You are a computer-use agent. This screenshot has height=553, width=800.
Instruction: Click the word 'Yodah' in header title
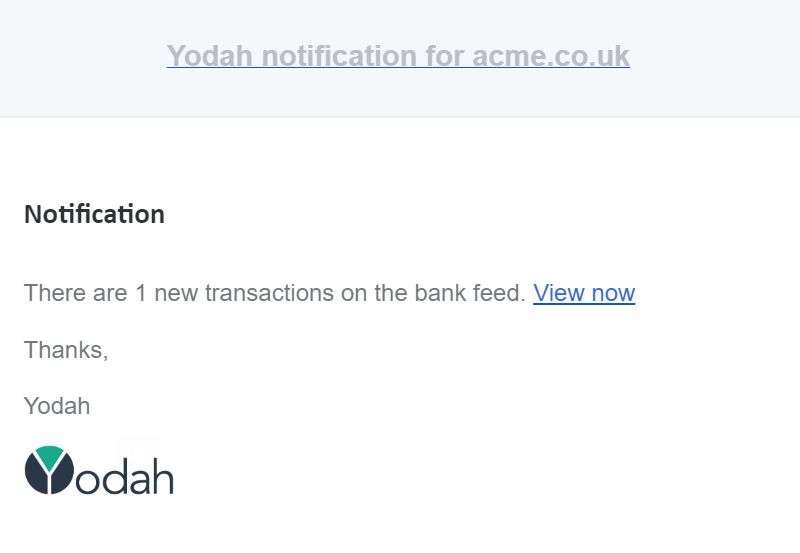coord(210,56)
